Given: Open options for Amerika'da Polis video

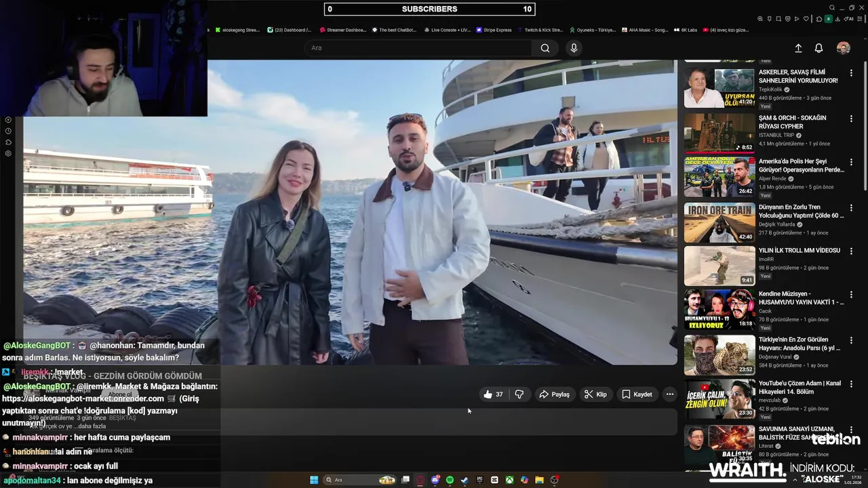Looking at the screenshot, I should point(851,162).
